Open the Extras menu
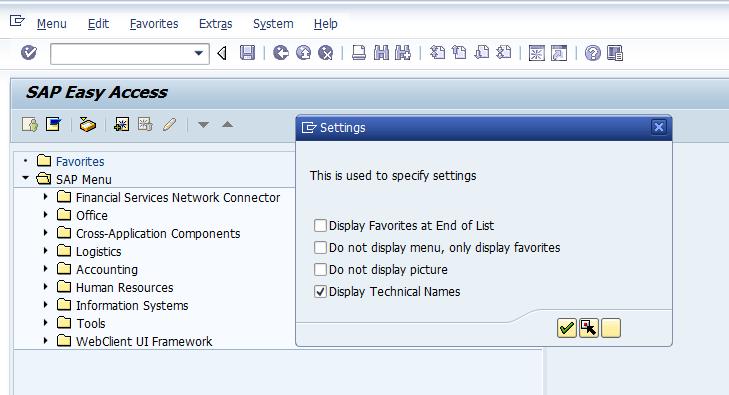 [215, 24]
